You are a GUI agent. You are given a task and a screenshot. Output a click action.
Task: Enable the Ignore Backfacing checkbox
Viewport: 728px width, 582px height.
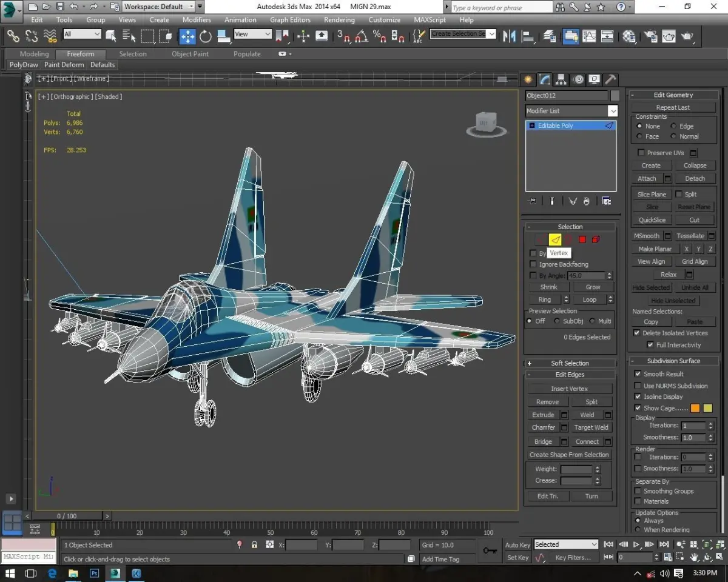[x=533, y=264]
